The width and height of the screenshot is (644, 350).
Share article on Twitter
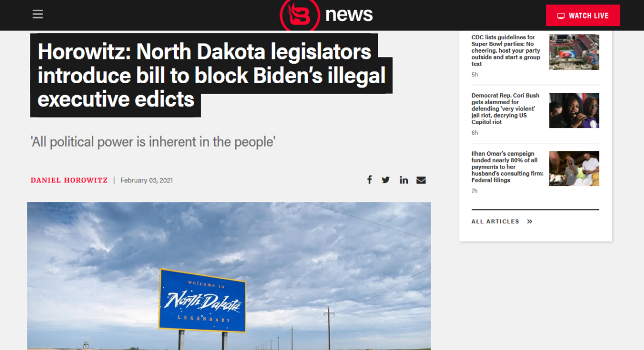[x=386, y=180]
